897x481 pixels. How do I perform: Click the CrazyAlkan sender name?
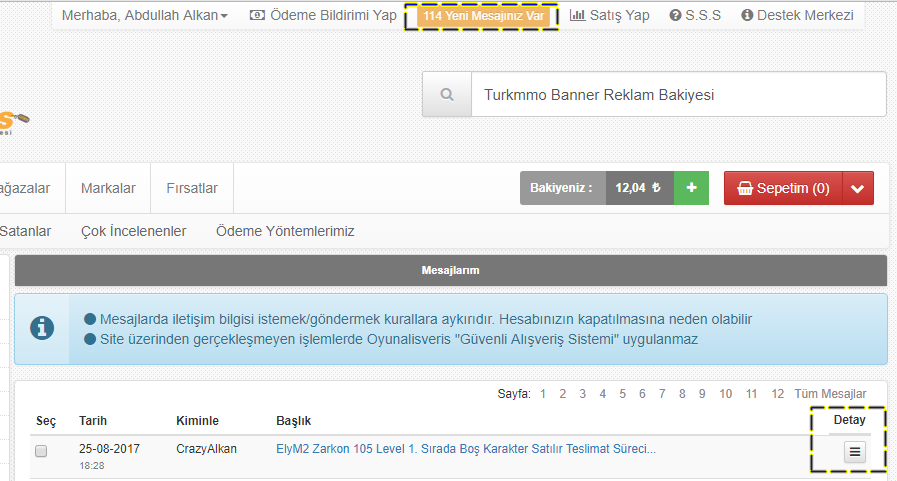[206, 449]
